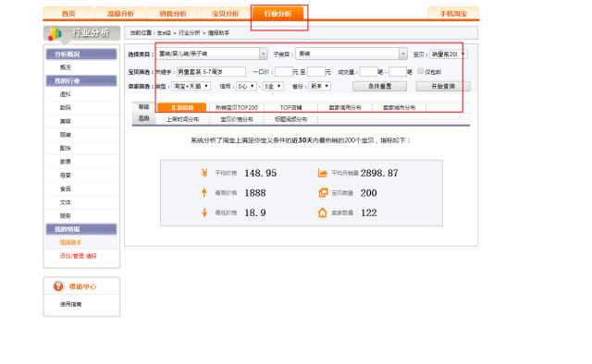Click the up-arrow highest price icon
Viewport: 592px width, 364px height.
click(x=204, y=193)
